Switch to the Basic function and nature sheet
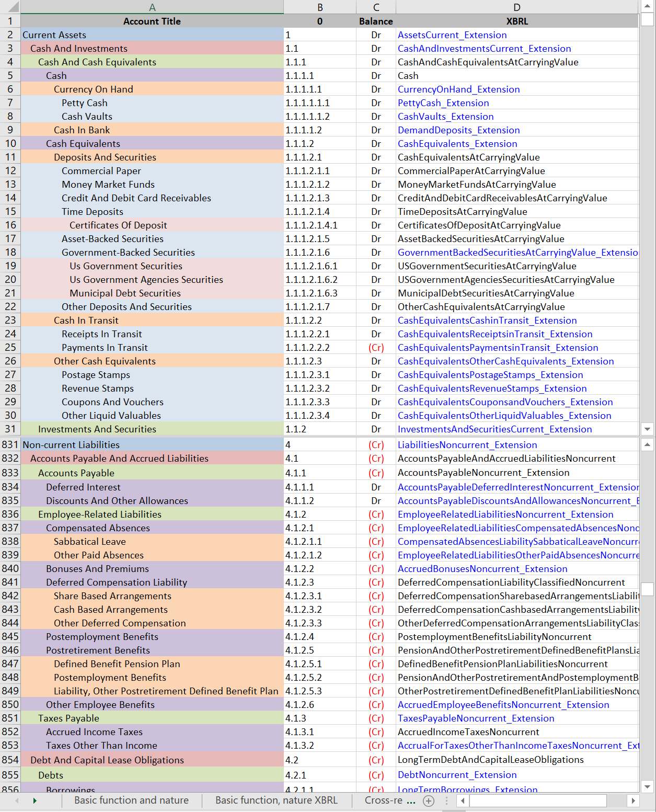Screen dimensions: 656x812 [x=131, y=800]
